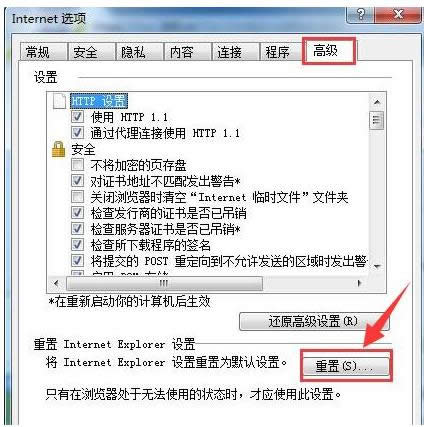
Task: Click the 重置(S)... button
Action: coord(346,366)
